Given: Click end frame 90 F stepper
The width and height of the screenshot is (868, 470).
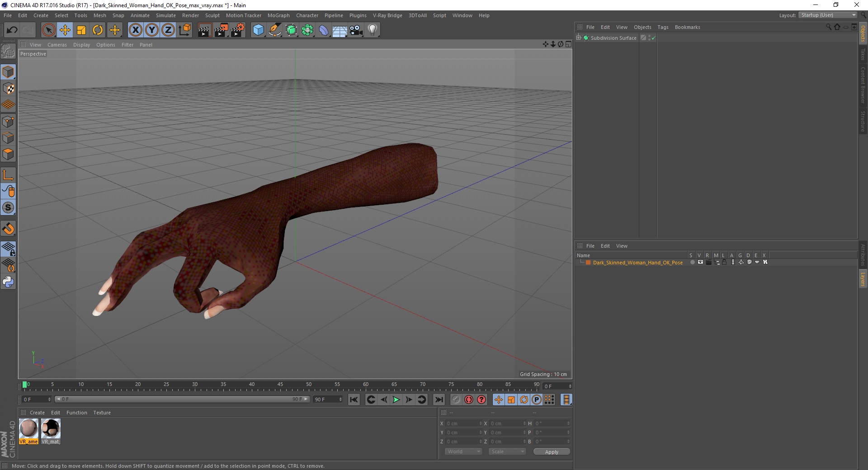Looking at the screenshot, I should (x=340, y=399).
